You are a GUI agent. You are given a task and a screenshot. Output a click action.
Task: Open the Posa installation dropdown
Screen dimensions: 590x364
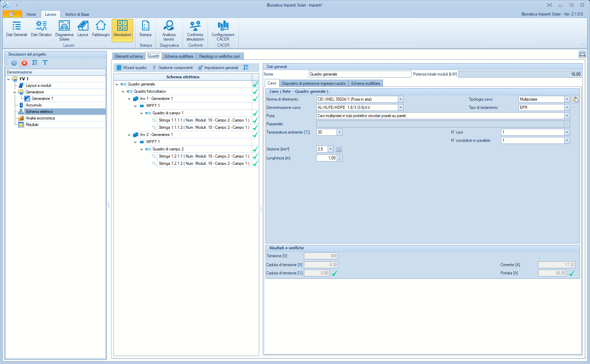coord(567,116)
